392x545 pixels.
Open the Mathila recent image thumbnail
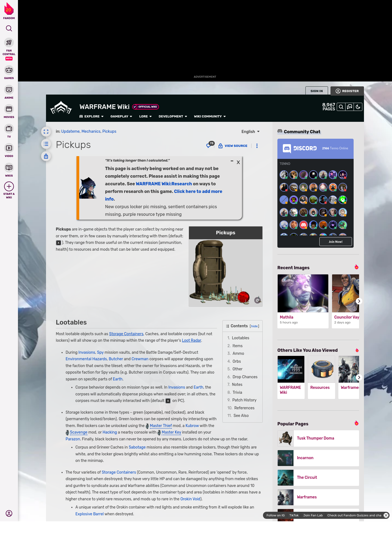point(303,293)
